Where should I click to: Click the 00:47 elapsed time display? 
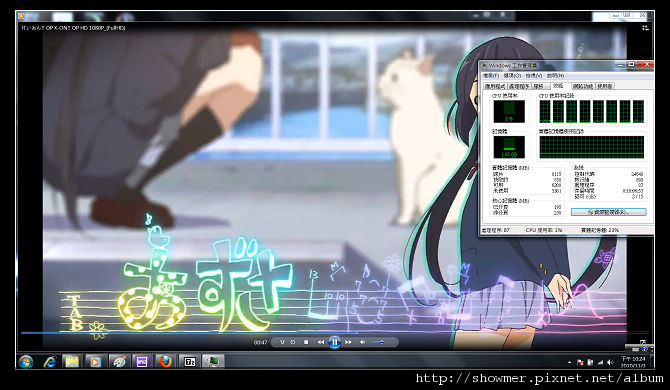tap(260, 343)
